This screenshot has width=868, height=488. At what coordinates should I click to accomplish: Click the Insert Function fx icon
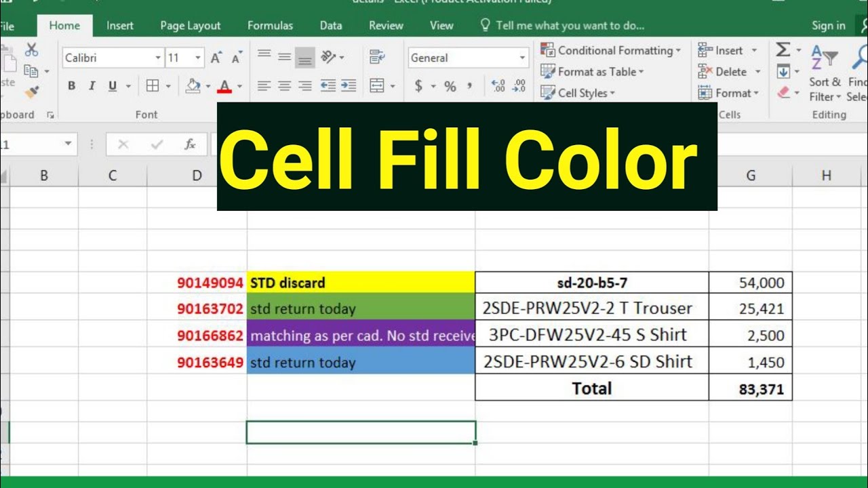click(x=191, y=144)
